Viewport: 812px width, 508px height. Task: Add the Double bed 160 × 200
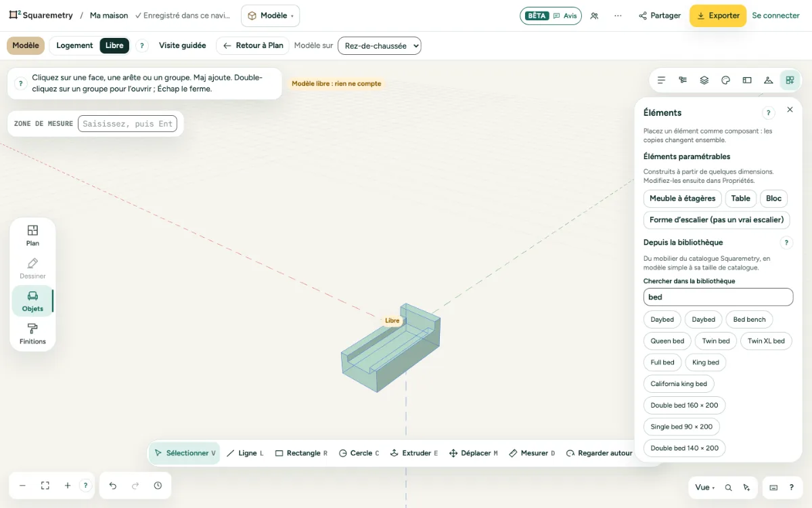684,405
